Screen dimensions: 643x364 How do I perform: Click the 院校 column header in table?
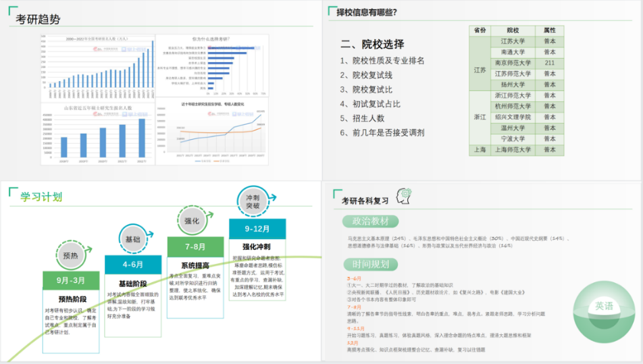[513, 30]
